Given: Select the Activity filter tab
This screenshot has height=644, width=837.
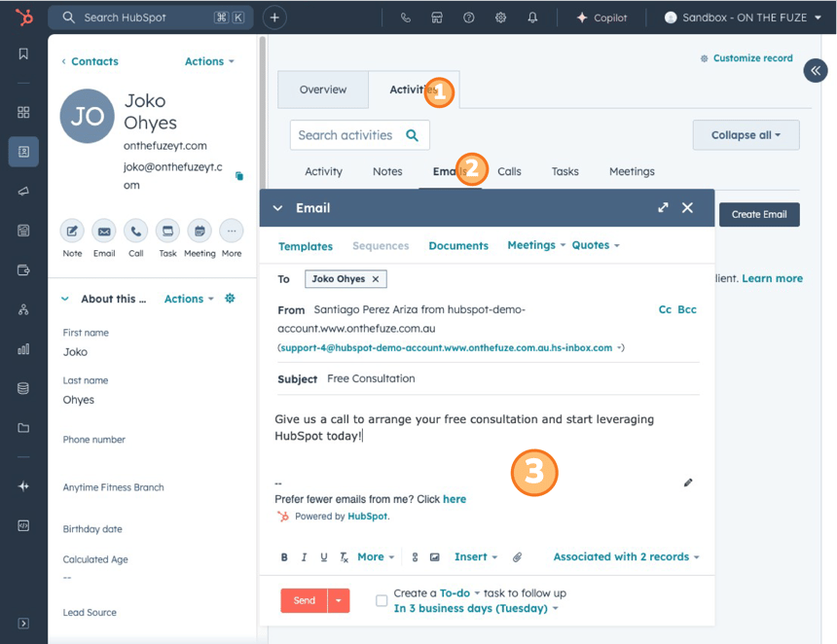Looking at the screenshot, I should [x=323, y=171].
